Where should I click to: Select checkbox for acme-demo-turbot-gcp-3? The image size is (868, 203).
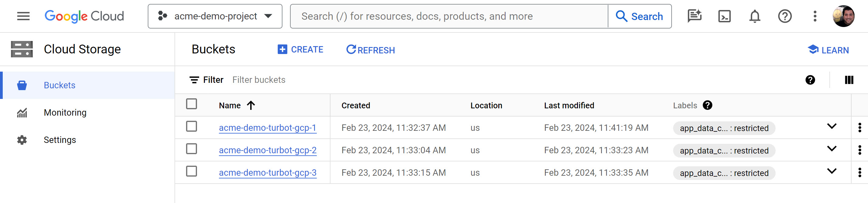tap(192, 171)
